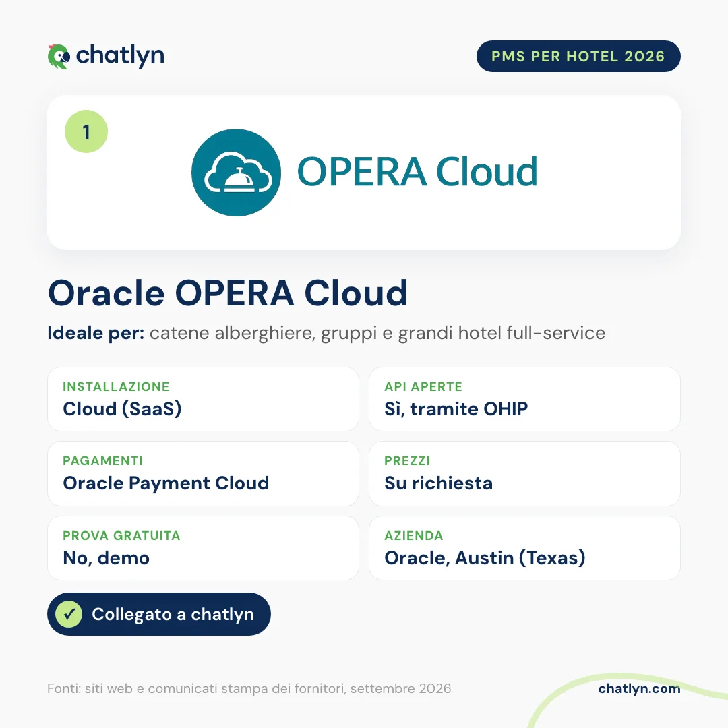This screenshot has width=728, height=728.
Task: Click the number 1 ranking circle
Action: (x=86, y=131)
